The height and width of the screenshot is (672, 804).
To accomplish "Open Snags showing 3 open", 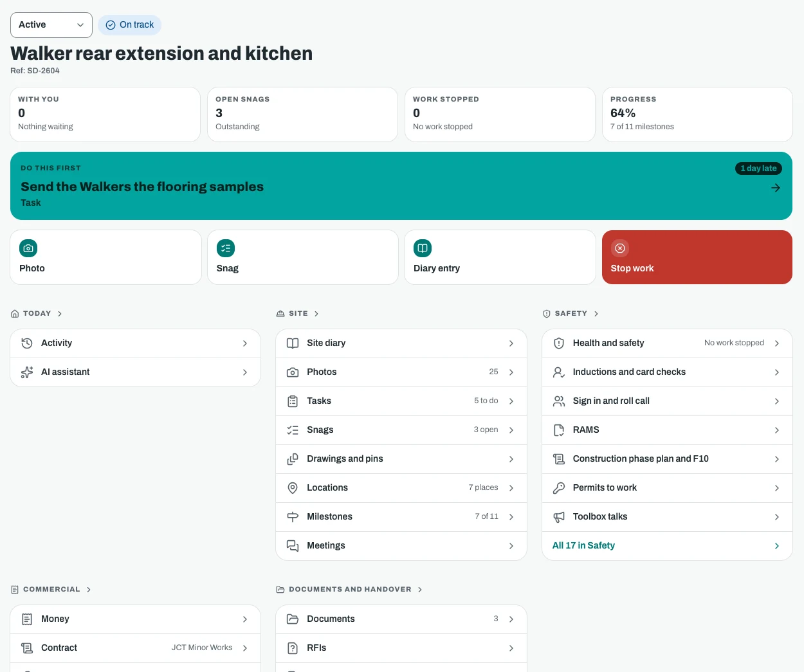I will point(401,430).
